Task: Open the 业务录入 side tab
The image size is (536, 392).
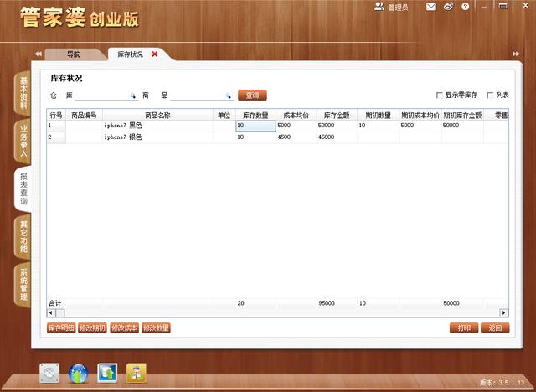Action: 23,141
